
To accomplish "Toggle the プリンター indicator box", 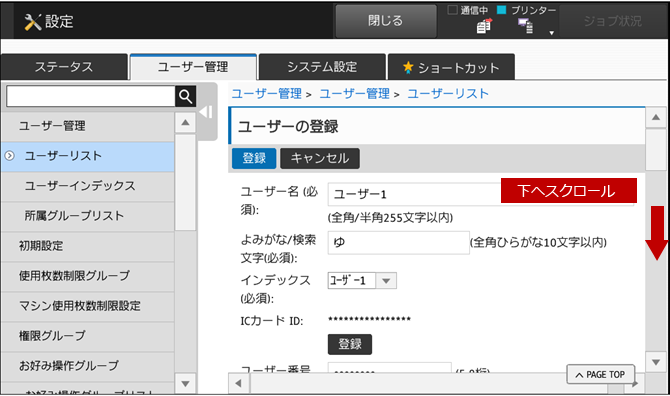I will coord(501,10).
